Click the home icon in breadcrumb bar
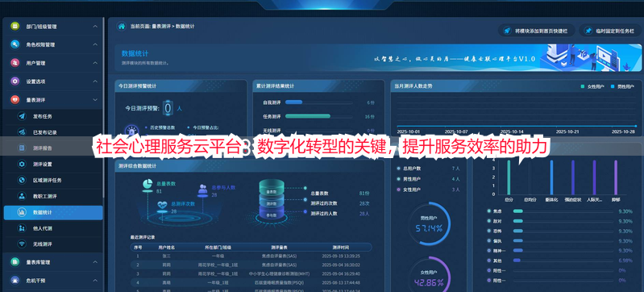Screen dimensions: 644x292 point(121,27)
